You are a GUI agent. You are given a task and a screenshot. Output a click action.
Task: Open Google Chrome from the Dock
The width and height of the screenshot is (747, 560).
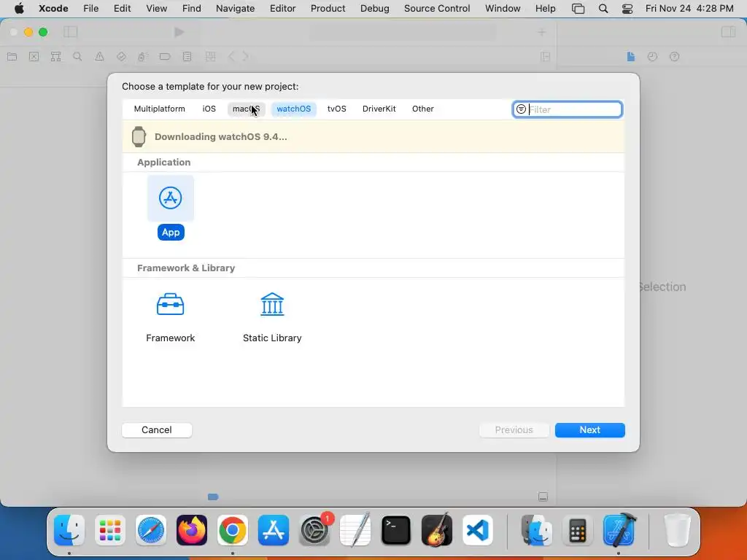233,530
